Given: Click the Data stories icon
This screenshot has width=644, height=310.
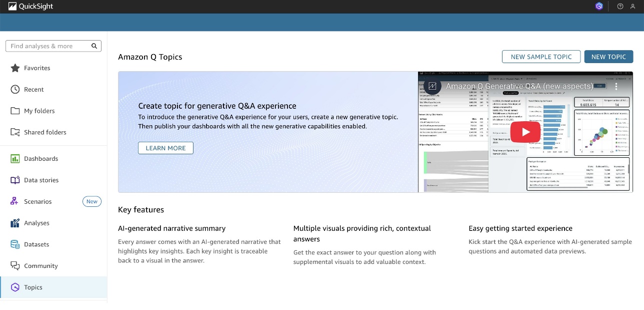Looking at the screenshot, I should (x=15, y=180).
